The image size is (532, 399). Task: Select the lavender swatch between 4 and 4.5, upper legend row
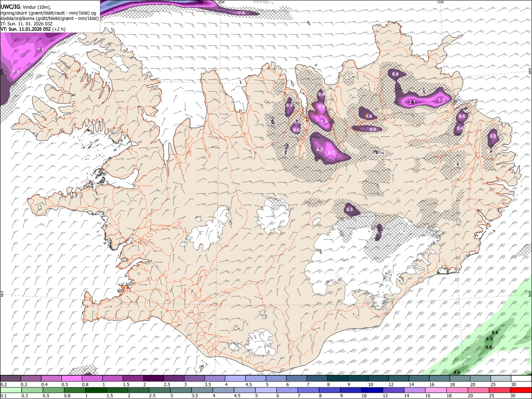[235, 378]
